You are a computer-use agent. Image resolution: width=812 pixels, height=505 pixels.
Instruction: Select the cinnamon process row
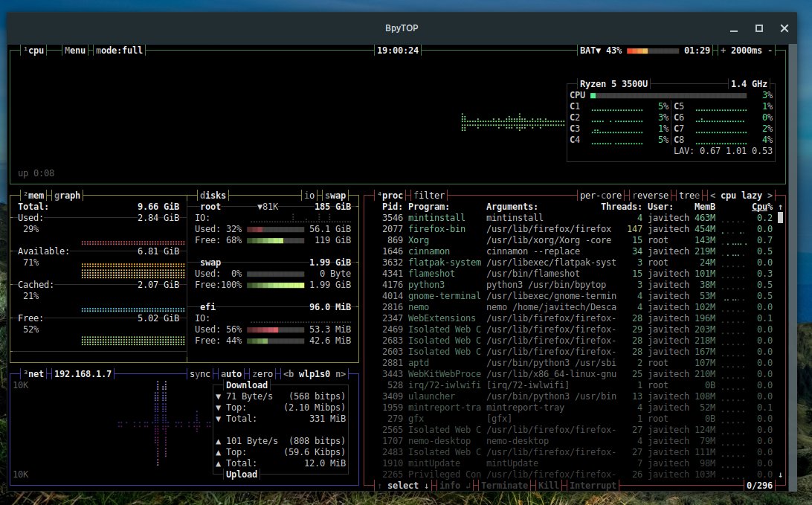click(x=577, y=251)
